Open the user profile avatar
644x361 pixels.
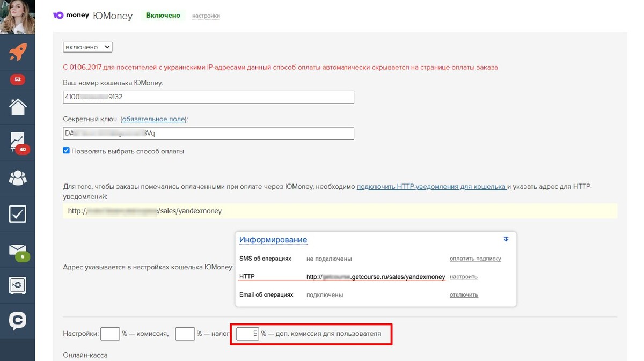(x=18, y=17)
